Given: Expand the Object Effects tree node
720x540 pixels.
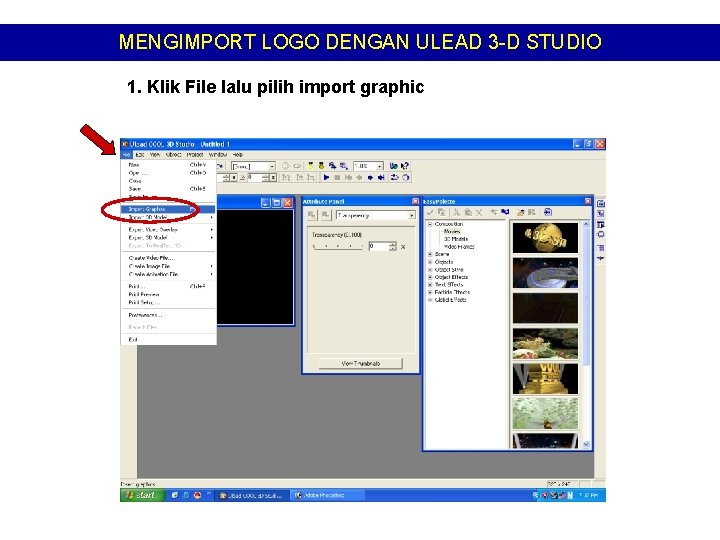Looking at the screenshot, I should click(x=430, y=277).
